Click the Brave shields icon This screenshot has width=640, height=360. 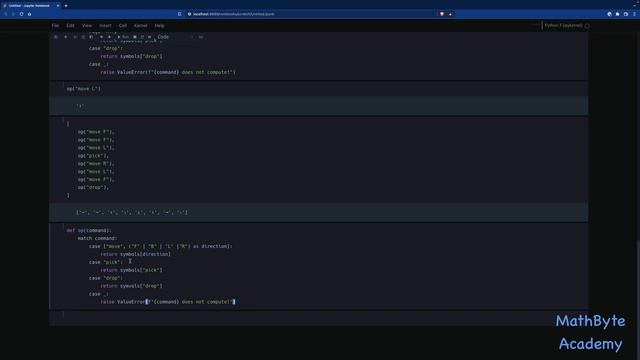442,14
